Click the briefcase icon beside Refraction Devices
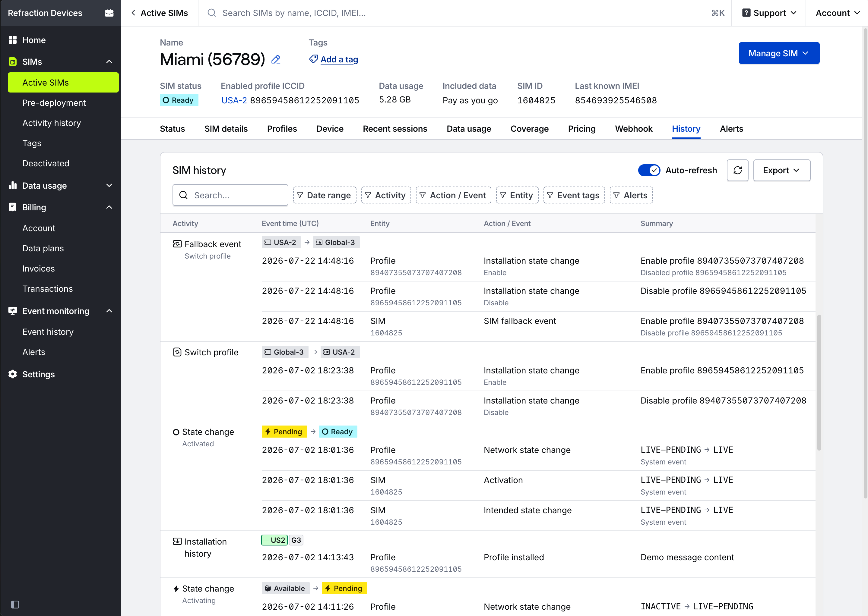This screenshot has height=616, width=868. tap(109, 13)
